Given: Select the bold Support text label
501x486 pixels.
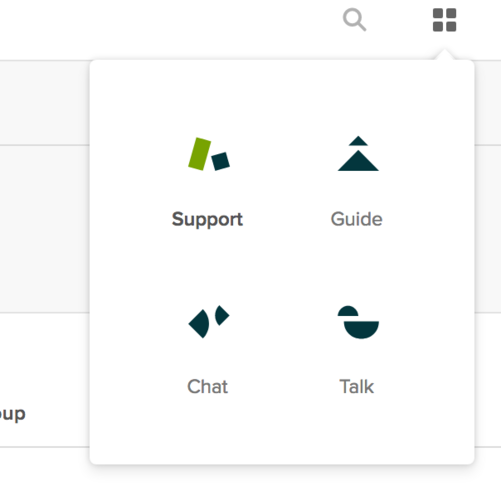Looking at the screenshot, I should 207,220.
